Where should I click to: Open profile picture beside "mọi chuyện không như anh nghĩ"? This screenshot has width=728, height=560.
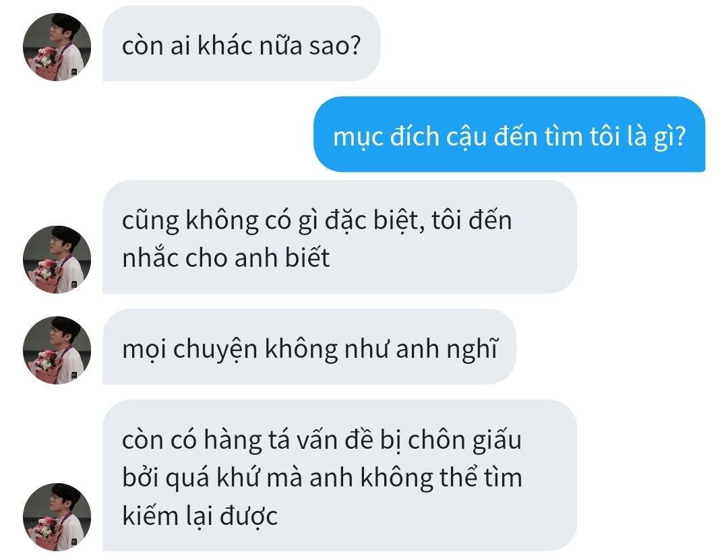point(57,350)
